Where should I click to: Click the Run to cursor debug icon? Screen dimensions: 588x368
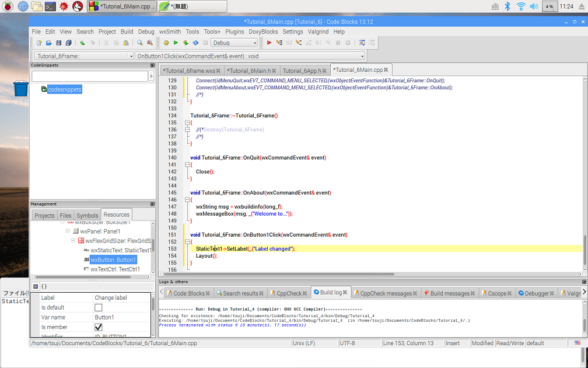279,43
